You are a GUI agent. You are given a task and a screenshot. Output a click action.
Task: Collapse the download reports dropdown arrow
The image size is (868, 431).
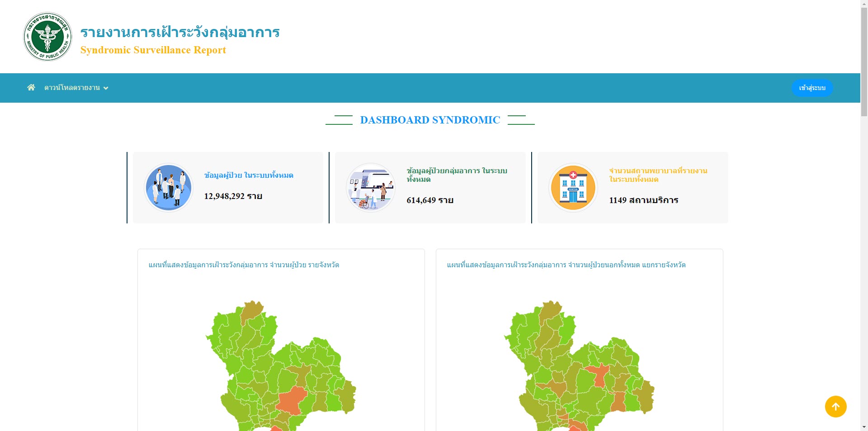(106, 88)
